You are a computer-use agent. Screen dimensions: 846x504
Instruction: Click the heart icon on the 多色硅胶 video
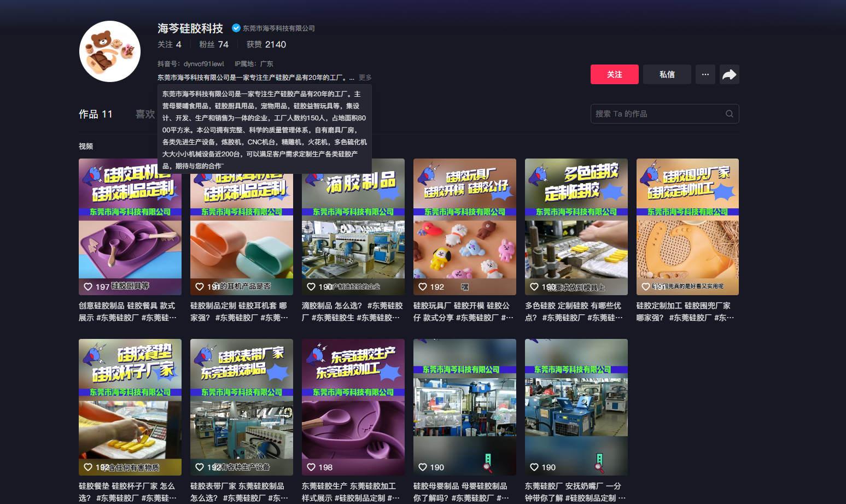[x=534, y=286]
